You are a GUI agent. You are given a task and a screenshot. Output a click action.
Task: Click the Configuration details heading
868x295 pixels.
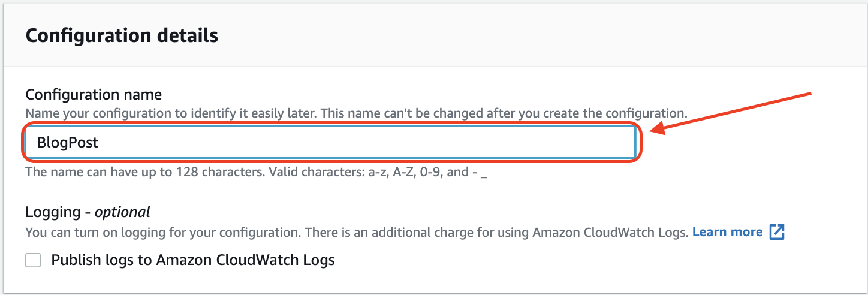[x=122, y=35]
